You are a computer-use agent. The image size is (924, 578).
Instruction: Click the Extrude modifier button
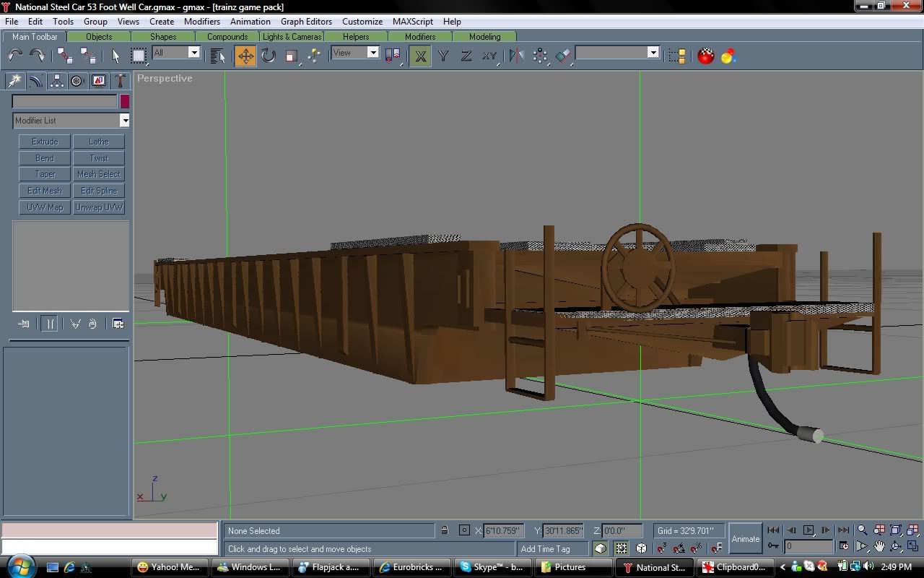[45, 142]
